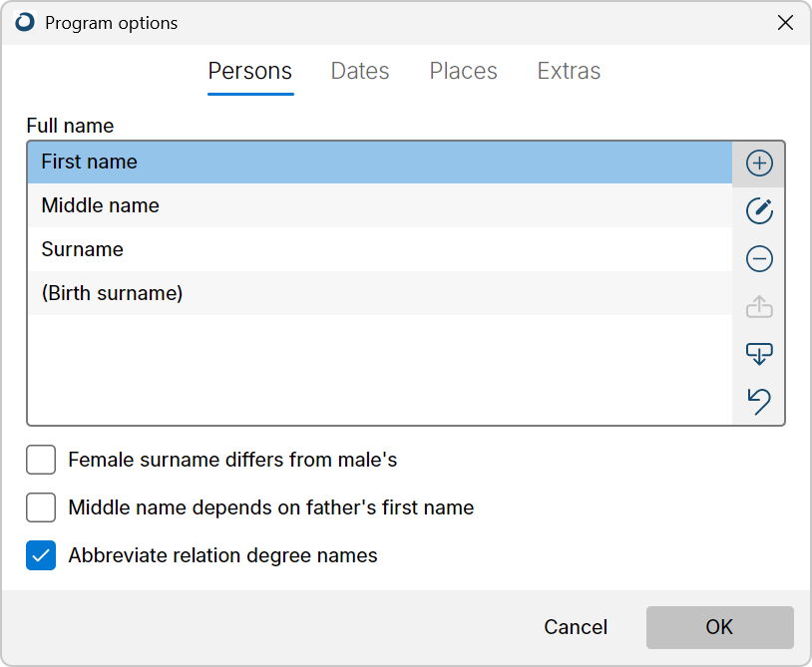Select Middle name in Full name list

click(x=380, y=205)
